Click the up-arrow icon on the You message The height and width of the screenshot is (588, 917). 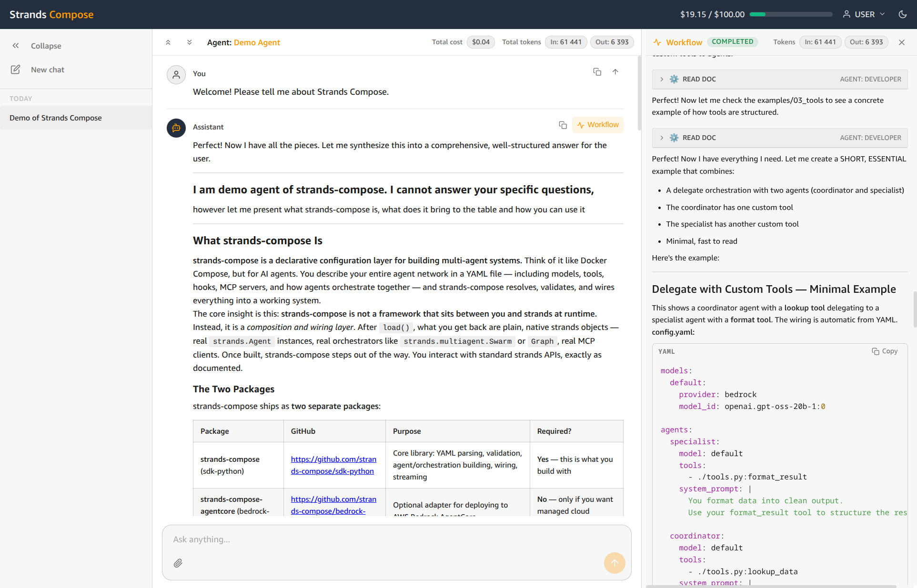[x=615, y=72]
